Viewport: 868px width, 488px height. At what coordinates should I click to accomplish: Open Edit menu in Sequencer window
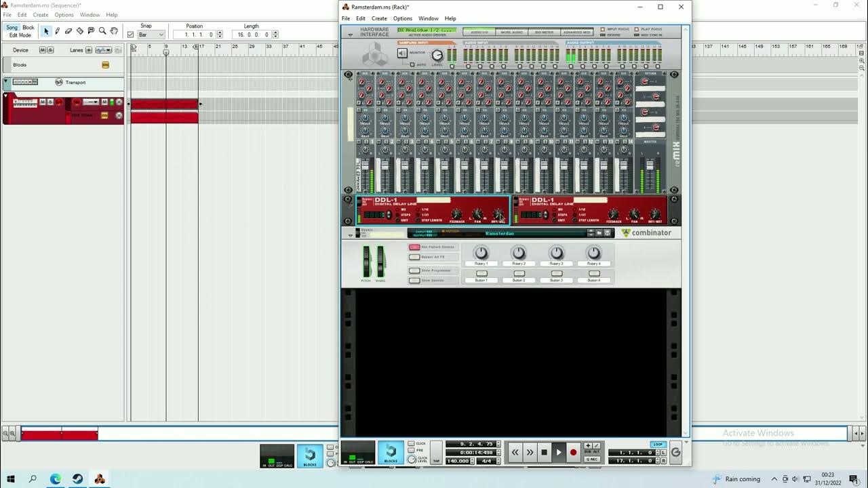(22, 15)
